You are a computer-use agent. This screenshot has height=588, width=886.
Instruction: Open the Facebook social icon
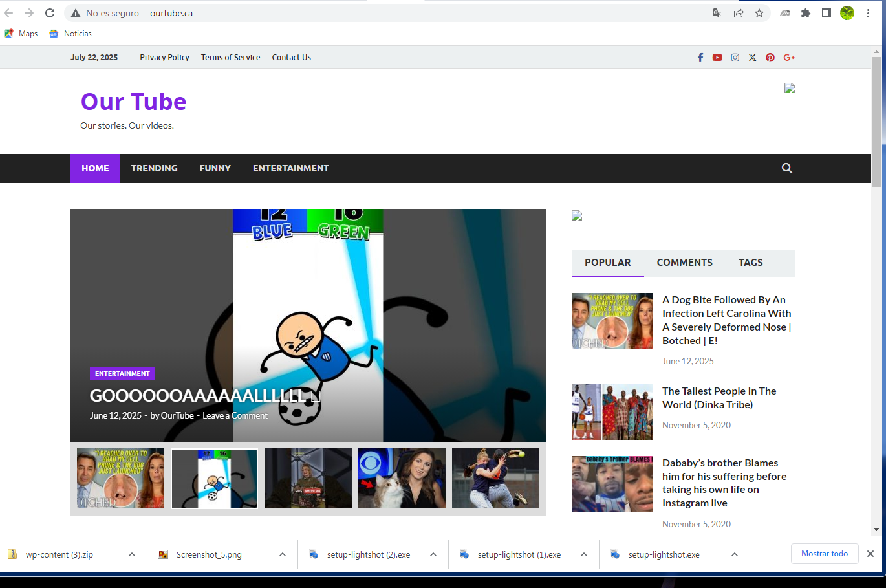coord(700,58)
